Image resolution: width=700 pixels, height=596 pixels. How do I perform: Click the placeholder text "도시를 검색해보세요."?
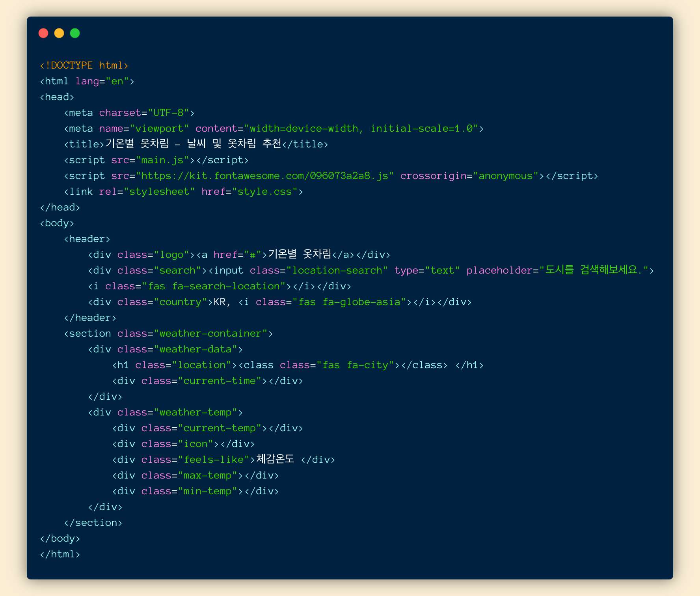coord(594,270)
